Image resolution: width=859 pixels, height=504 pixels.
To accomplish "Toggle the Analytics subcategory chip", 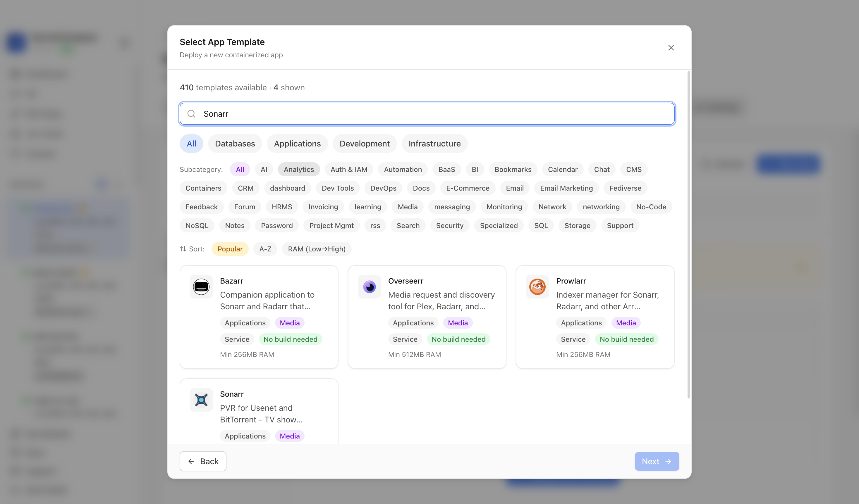I will (x=299, y=169).
